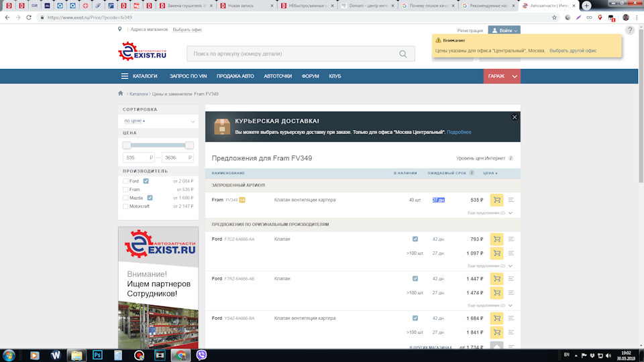Add Ford 1 684 ₽ offer to cart
644x362 pixels.
(496, 318)
